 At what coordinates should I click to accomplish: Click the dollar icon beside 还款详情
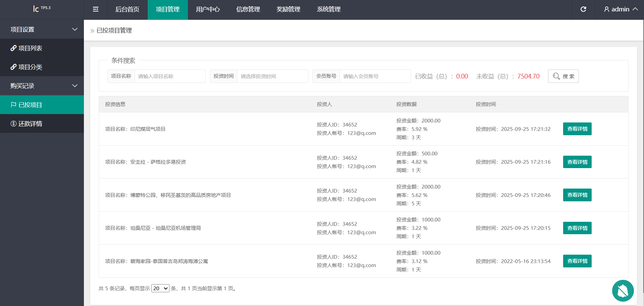coord(13,123)
